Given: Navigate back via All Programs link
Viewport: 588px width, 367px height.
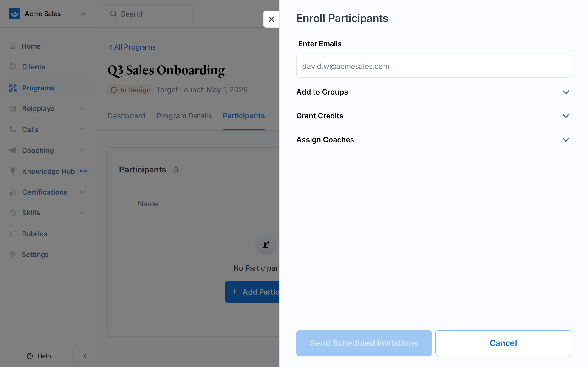Looking at the screenshot, I should coord(132,47).
